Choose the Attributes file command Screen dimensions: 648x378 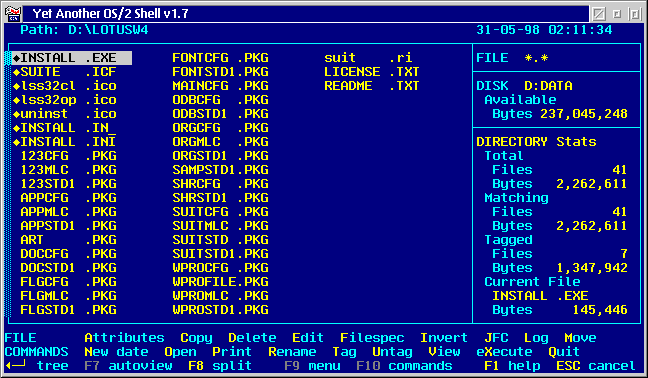click(x=124, y=338)
